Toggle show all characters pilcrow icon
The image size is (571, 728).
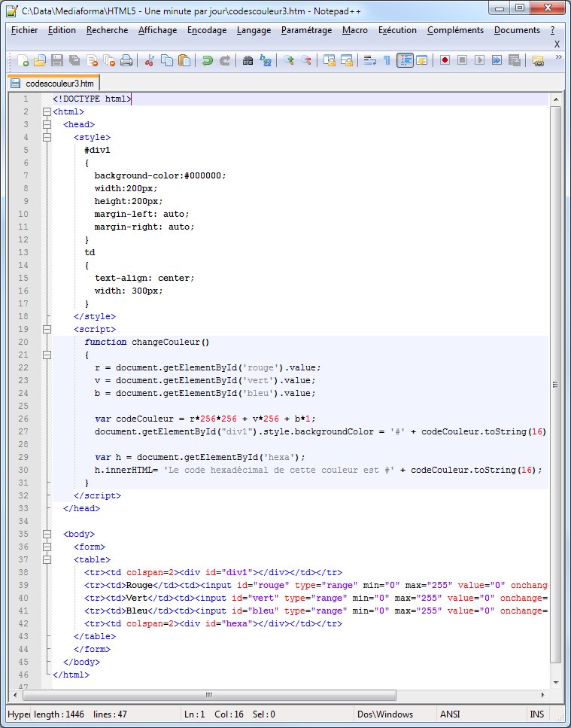click(387, 61)
